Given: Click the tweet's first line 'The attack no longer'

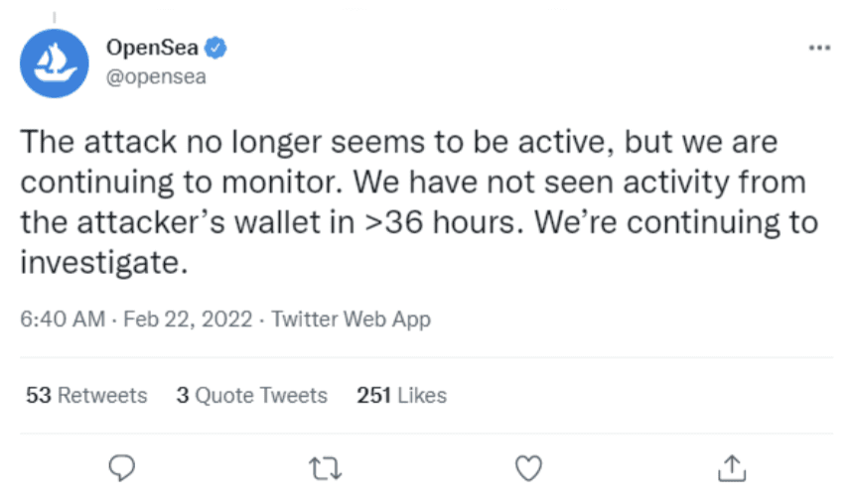Looking at the screenshot, I should point(170,143).
